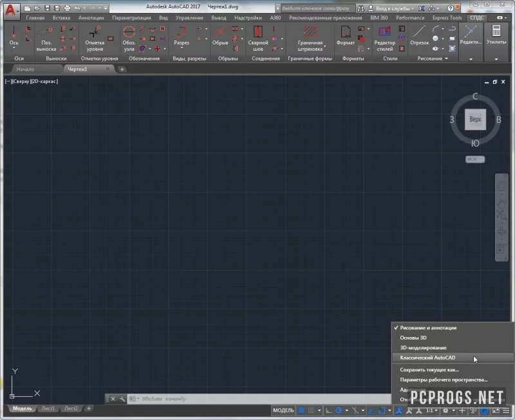
Task: Switch to the Express Tools ribbon tab
Action: 447,18
